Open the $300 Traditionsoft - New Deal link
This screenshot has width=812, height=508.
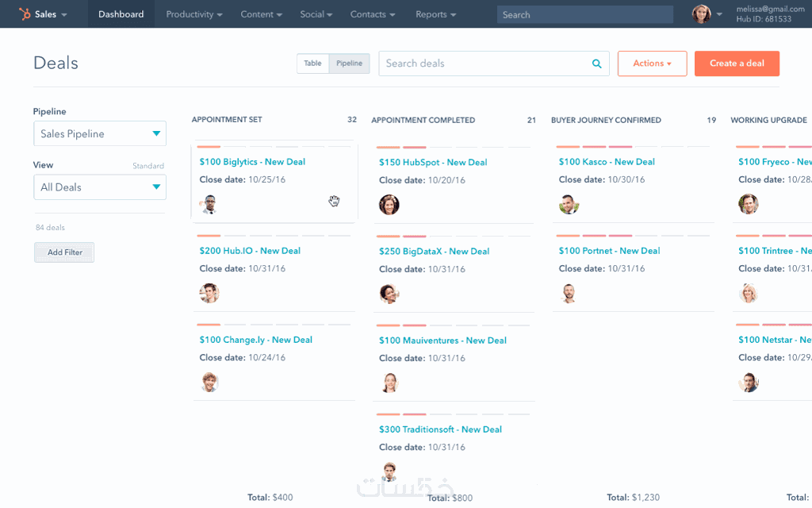440,429
